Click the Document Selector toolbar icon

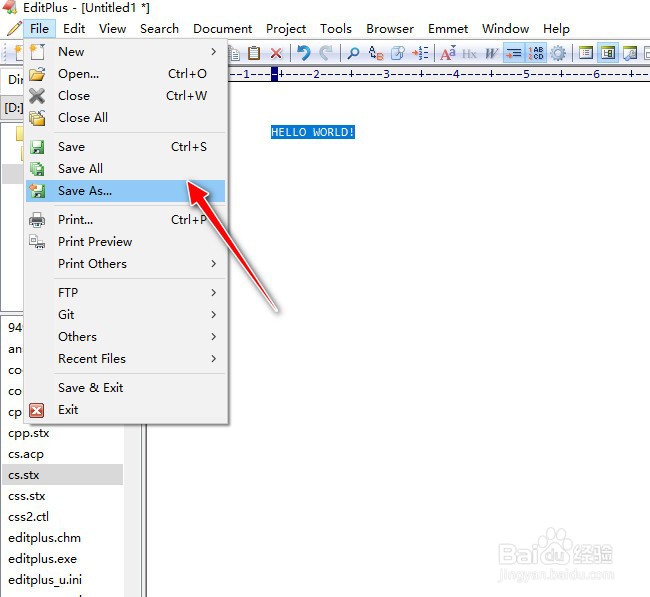[586, 53]
